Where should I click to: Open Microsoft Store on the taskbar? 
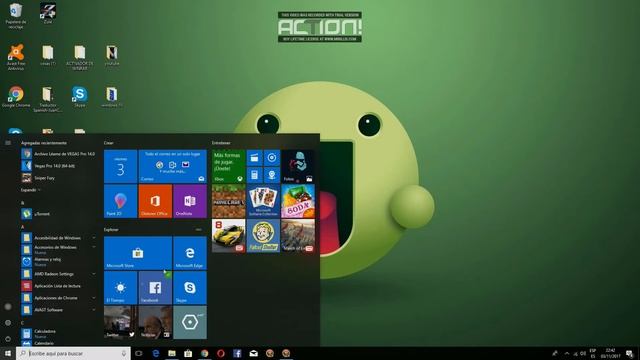coord(188,353)
